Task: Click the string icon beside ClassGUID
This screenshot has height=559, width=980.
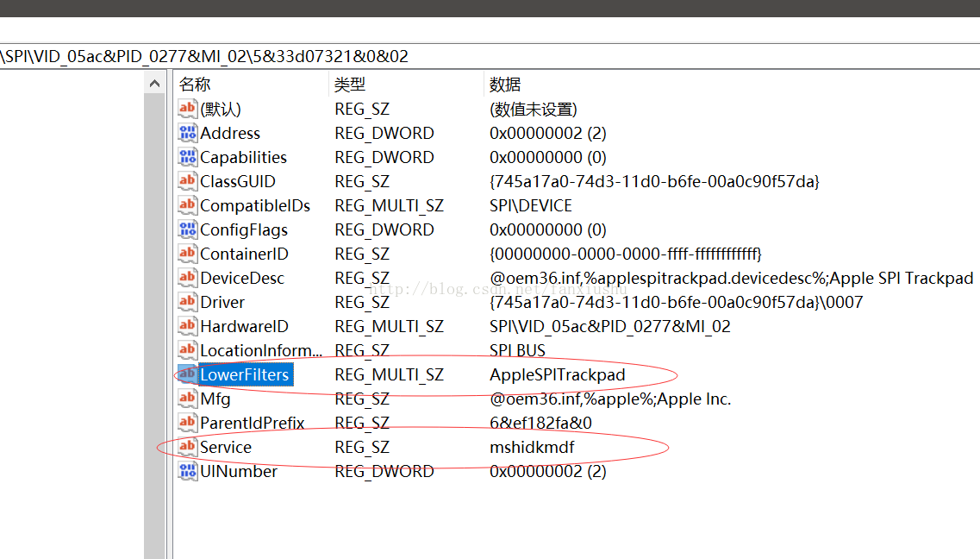Action: (x=188, y=181)
